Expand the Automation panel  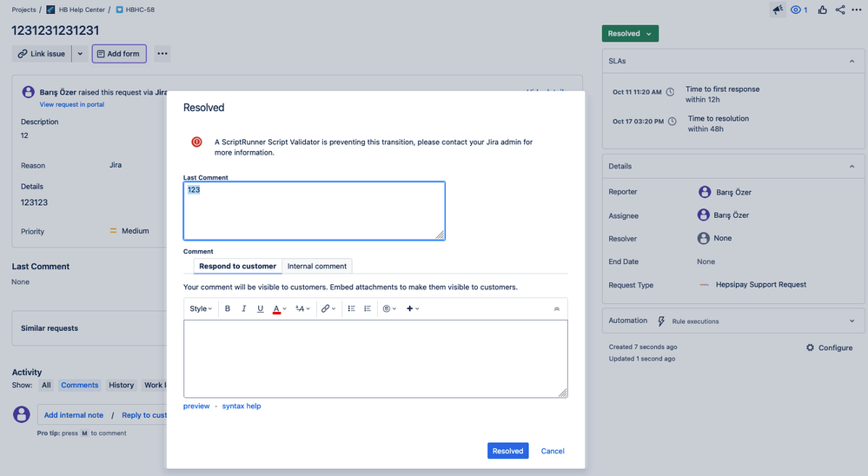pos(852,321)
